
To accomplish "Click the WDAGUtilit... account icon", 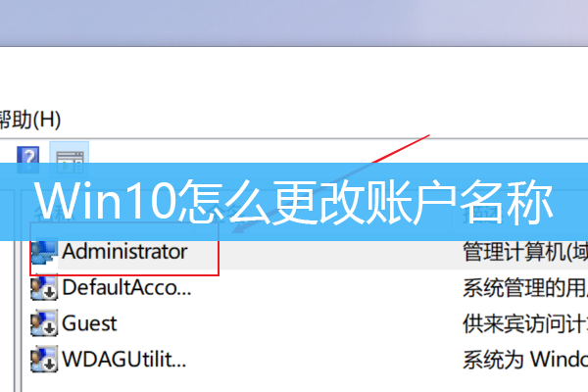I will [x=44, y=359].
